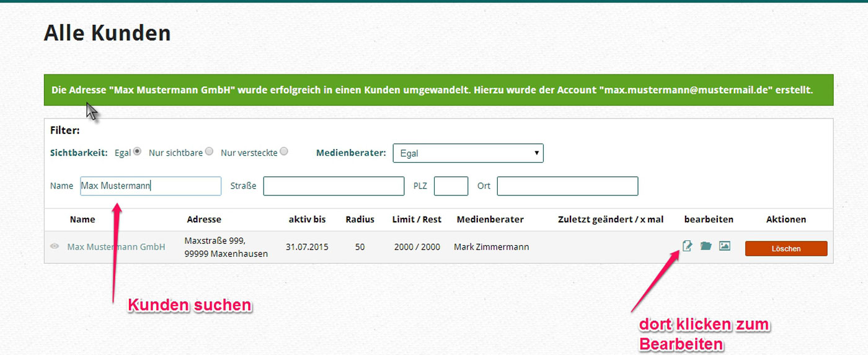Click the Adresse column header

(204, 219)
